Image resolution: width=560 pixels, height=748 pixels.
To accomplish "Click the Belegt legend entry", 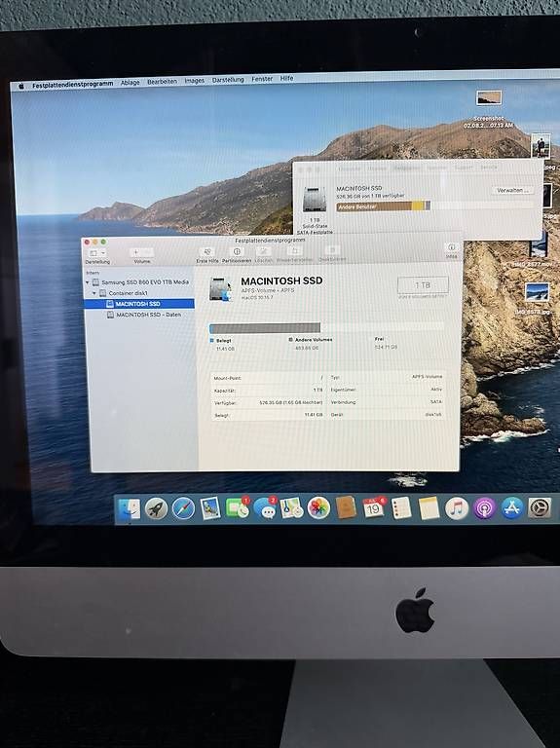I will (x=221, y=341).
